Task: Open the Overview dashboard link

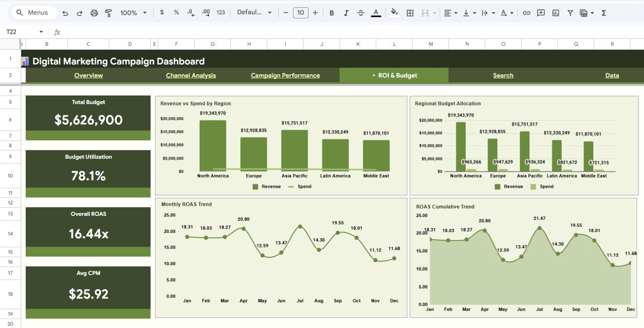Action: [89, 75]
